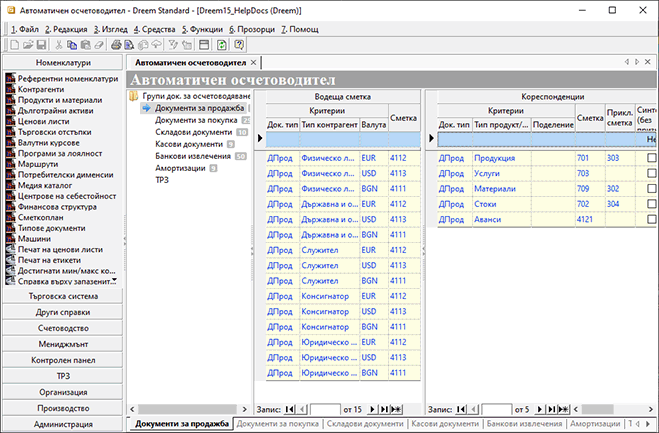Expand the Контролен панел section
This screenshot has width=659, height=433.
63,360
